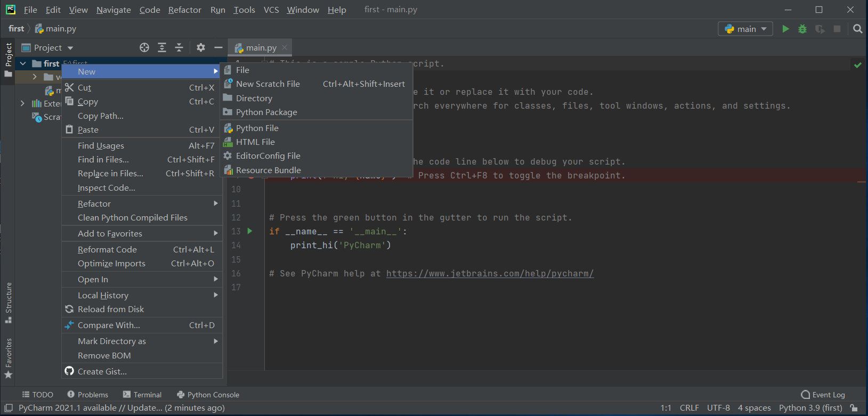Open the jetbrains.com help link in editor
The image size is (868, 416).
[490, 273]
